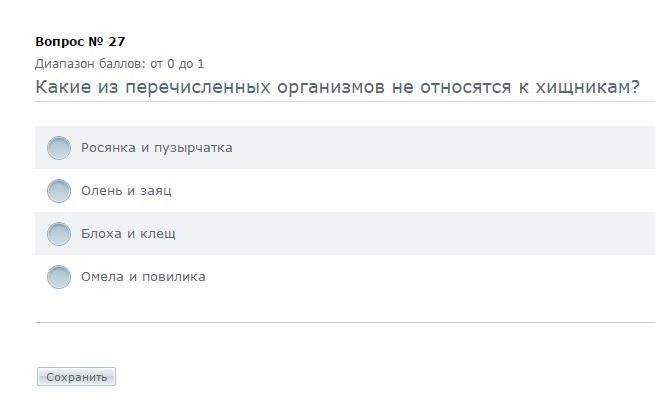
Task: Mark the Блоха и клещ radio button
Action: 59,234
